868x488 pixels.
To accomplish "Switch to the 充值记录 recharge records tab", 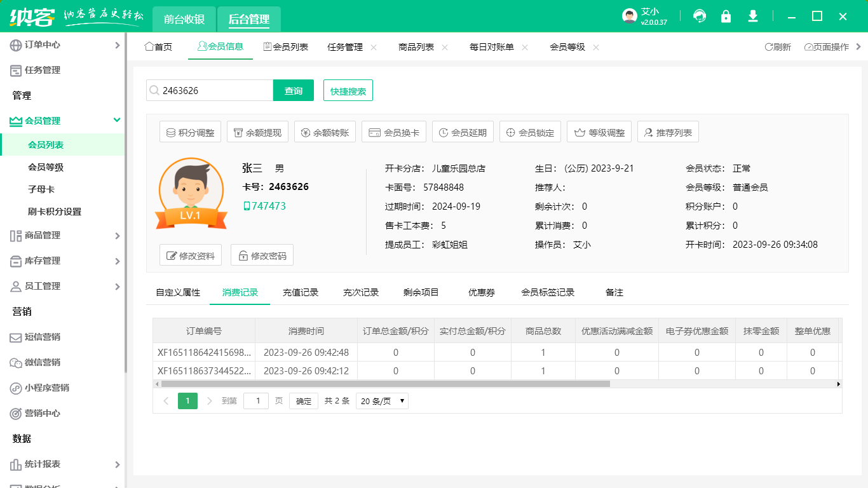I will click(301, 292).
